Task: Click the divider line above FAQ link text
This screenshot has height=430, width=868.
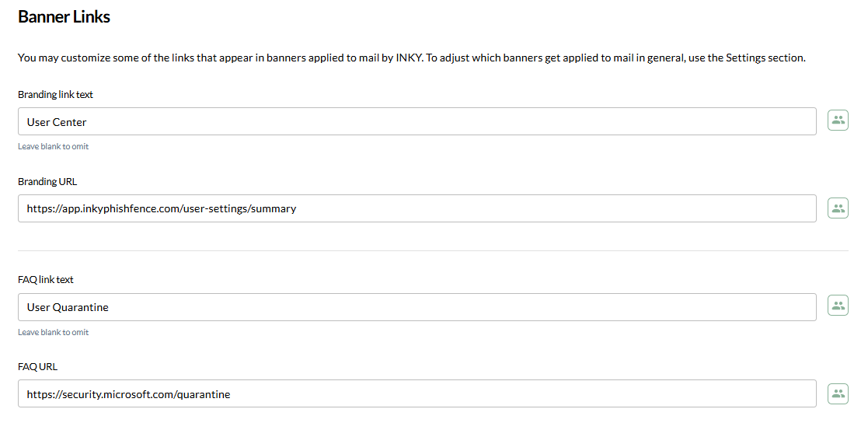Action: pos(433,250)
